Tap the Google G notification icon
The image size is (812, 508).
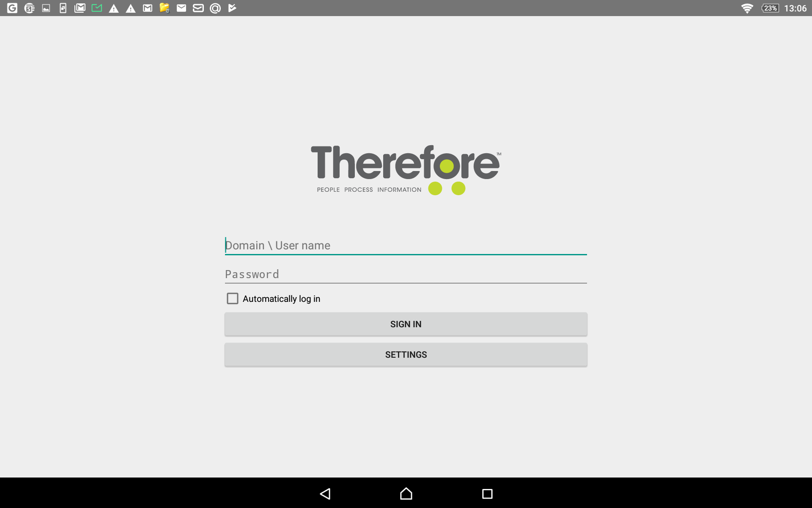tap(12, 8)
